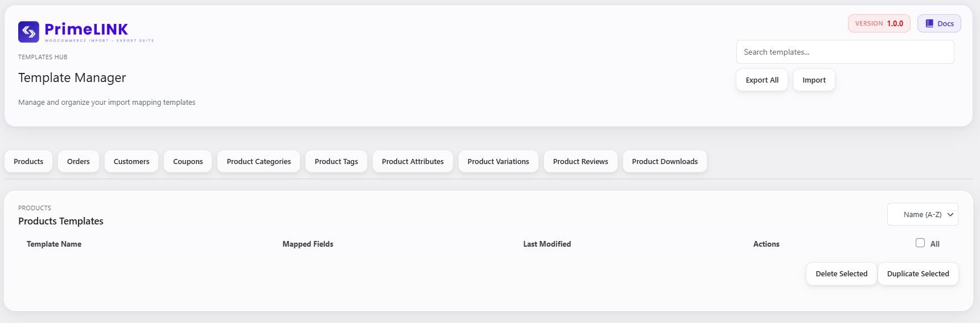Click the PrimeLINK logo icon
This screenshot has height=323, width=980.
pos(28,32)
